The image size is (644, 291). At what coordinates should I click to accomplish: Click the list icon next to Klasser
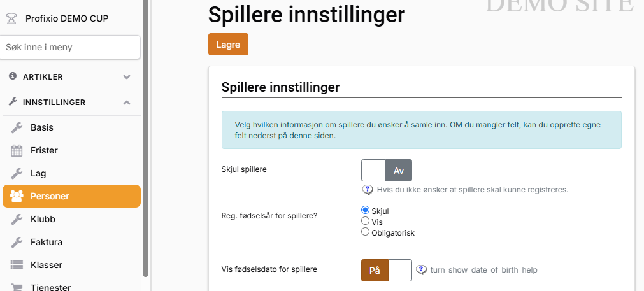17,265
